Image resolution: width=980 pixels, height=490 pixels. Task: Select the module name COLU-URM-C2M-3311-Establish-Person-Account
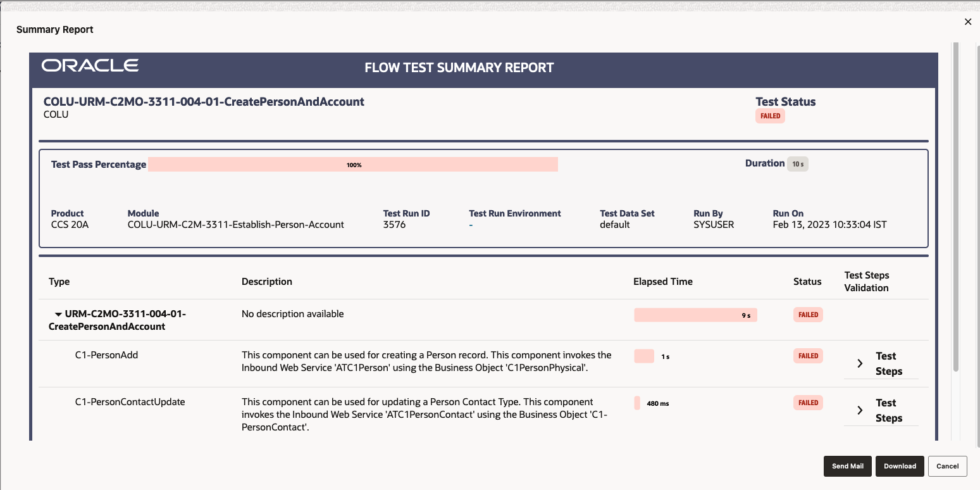(x=236, y=224)
